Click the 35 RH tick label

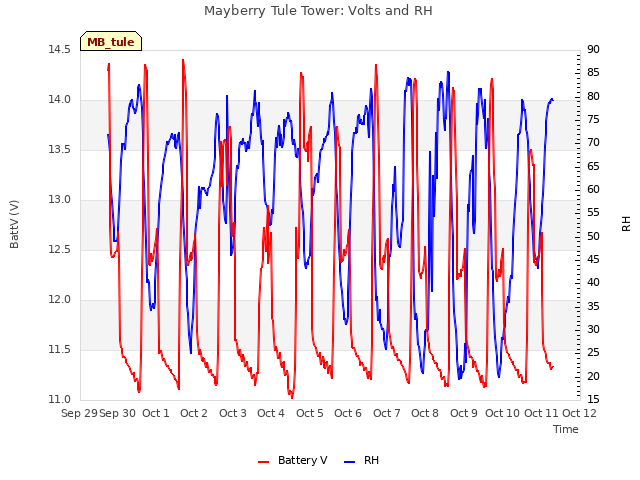click(x=593, y=307)
